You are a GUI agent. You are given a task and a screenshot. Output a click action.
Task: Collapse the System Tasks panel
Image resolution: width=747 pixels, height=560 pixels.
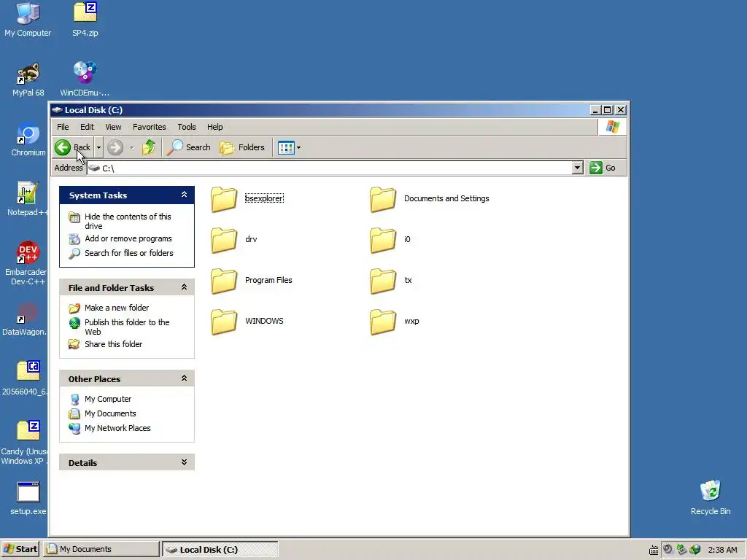coord(184,195)
